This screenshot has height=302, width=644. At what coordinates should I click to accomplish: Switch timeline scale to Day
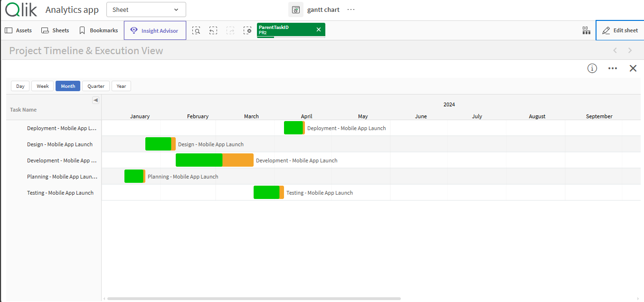[20, 86]
